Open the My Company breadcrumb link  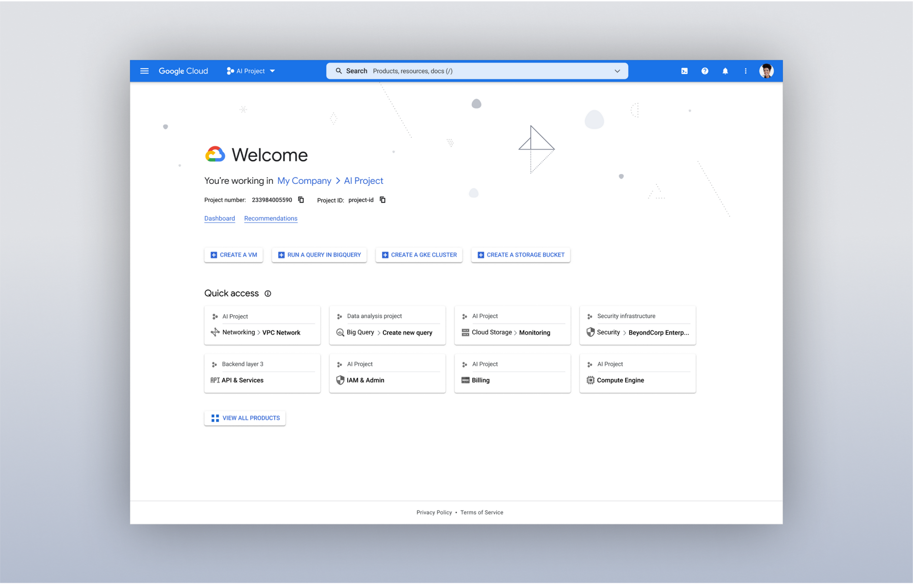[x=304, y=181]
